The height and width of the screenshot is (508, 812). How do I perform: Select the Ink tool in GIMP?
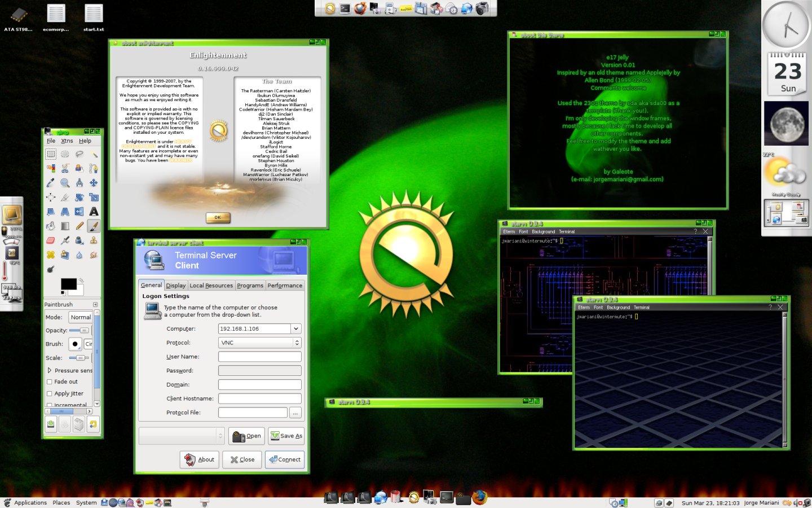coord(80,240)
